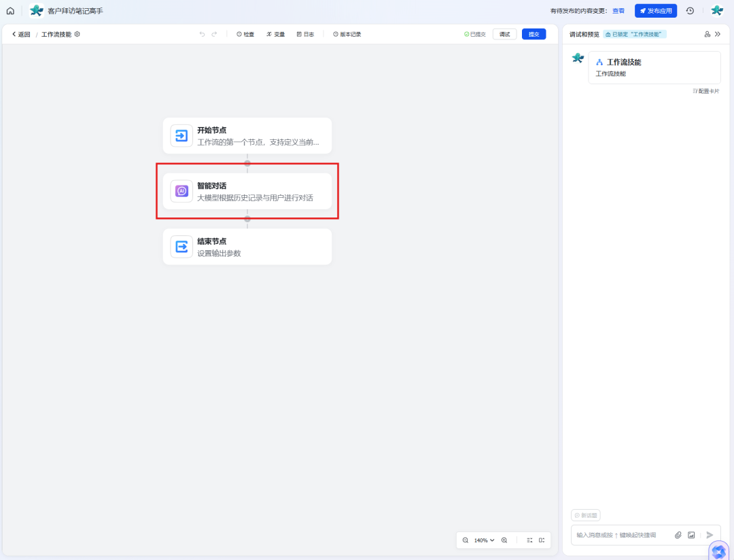Collapse the 调试和预览 panel
This screenshot has height=560, width=734.
pos(718,34)
